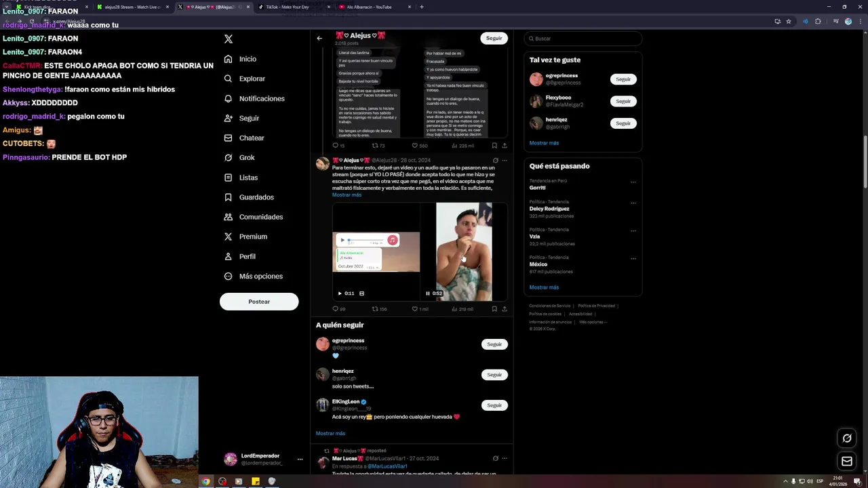Viewport: 868px width, 488px height.
Task: Follow ogrprincess in Tal vez te guste
Action: tap(623, 79)
